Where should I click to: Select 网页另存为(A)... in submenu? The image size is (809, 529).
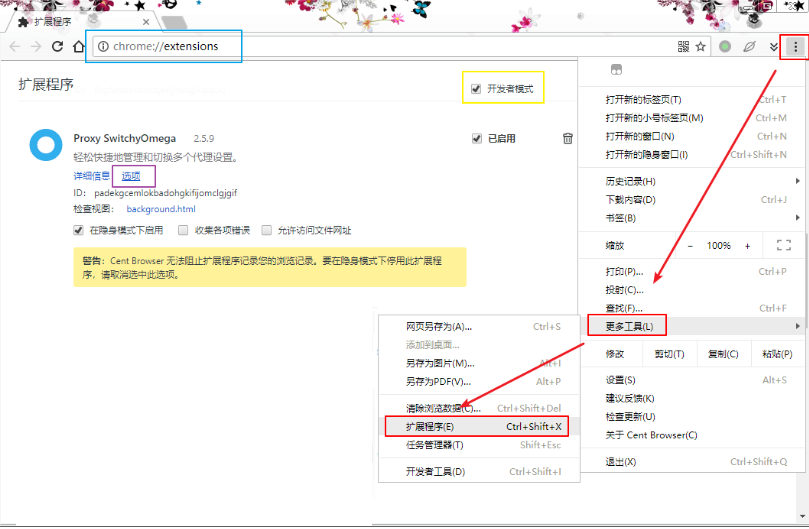click(479, 327)
